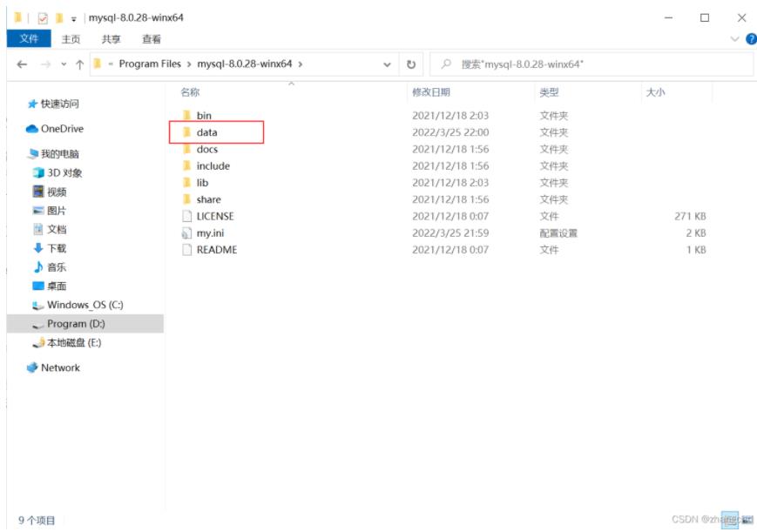Open OneDrive in the navigation pane
Screen dimensions: 757x532
pyautogui.click(x=62, y=129)
